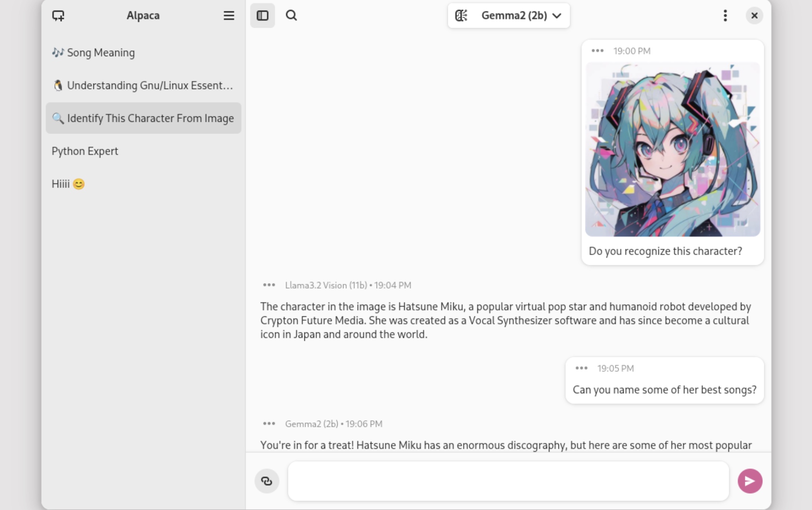Viewport: 812px width, 510px height.
Task: Open options dots on Gemma2 19:06 reply
Action: pyautogui.click(x=269, y=424)
